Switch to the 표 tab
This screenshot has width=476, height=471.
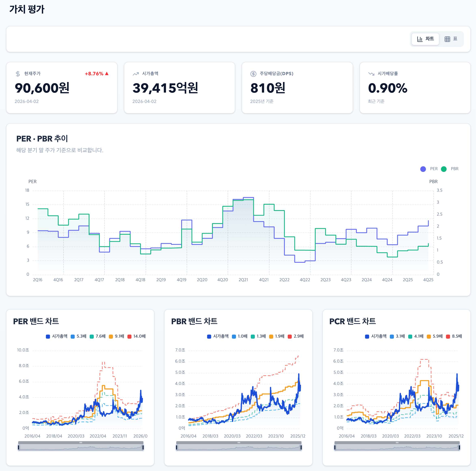coord(452,39)
